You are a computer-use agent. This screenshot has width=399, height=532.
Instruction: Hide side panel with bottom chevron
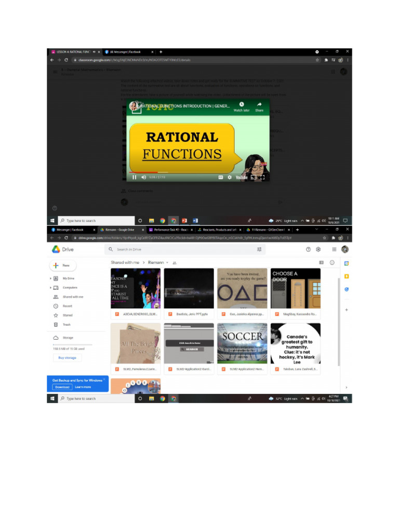point(347,387)
